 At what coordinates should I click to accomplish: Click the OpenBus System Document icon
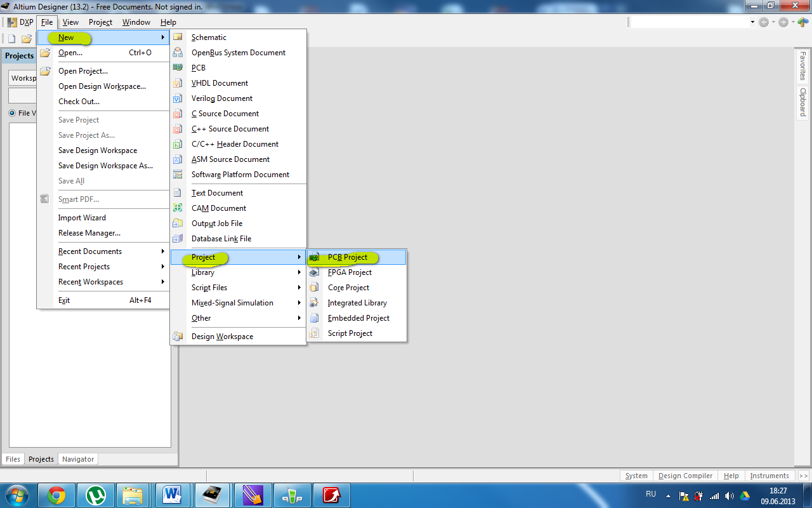pos(178,53)
